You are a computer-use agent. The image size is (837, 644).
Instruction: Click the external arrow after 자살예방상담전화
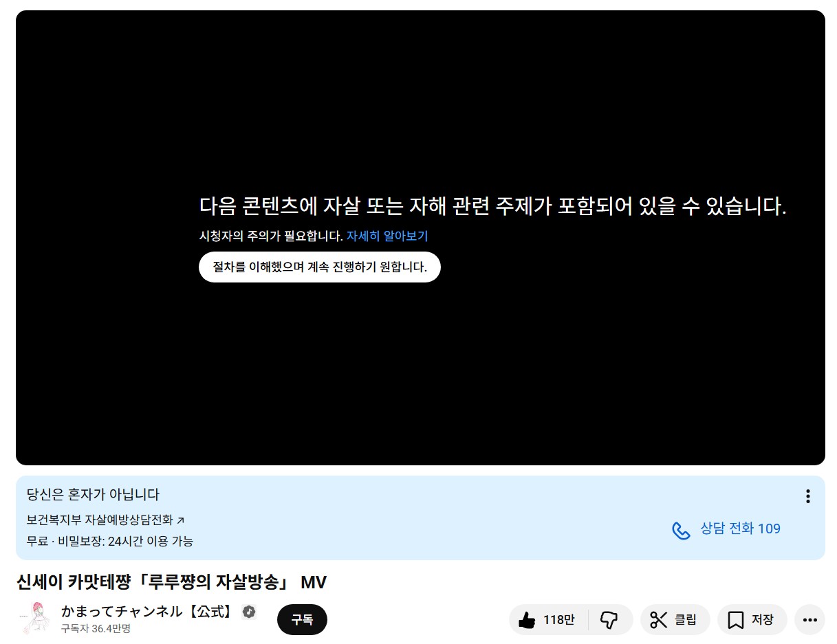click(181, 520)
